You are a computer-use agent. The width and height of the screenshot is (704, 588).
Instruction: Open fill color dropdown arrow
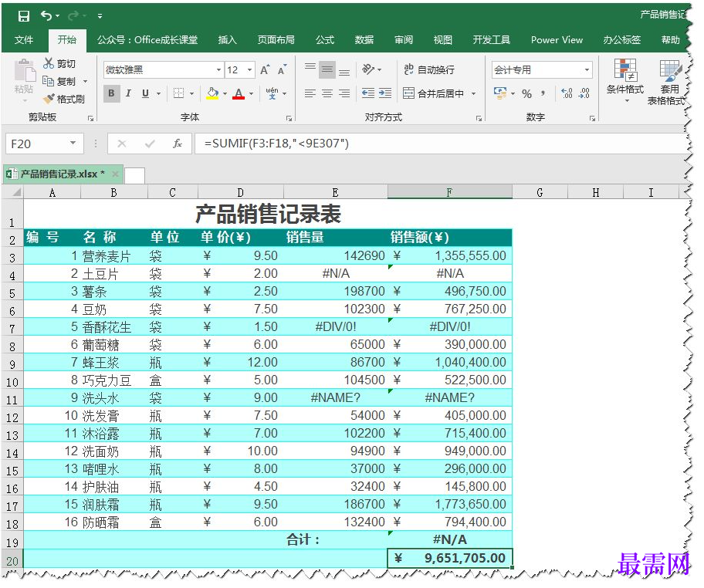point(225,94)
